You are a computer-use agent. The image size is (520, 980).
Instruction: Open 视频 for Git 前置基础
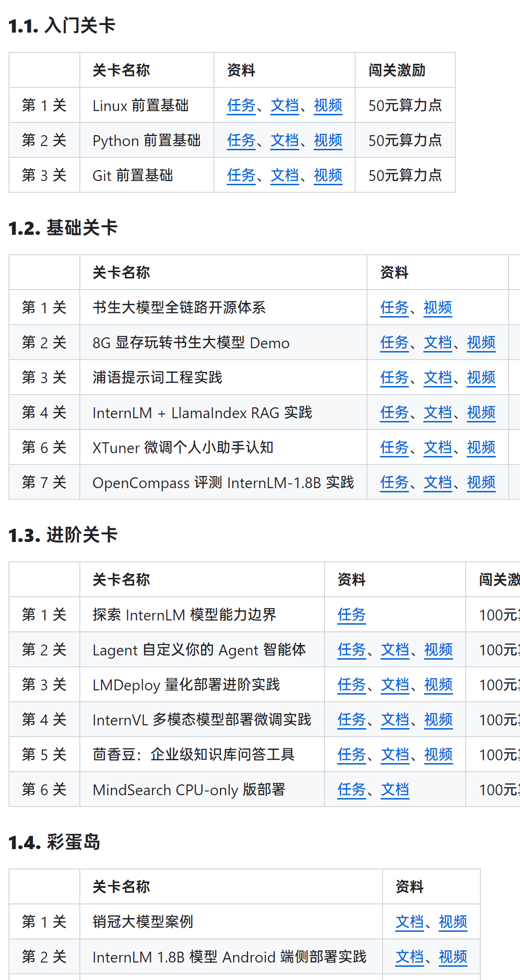328,175
